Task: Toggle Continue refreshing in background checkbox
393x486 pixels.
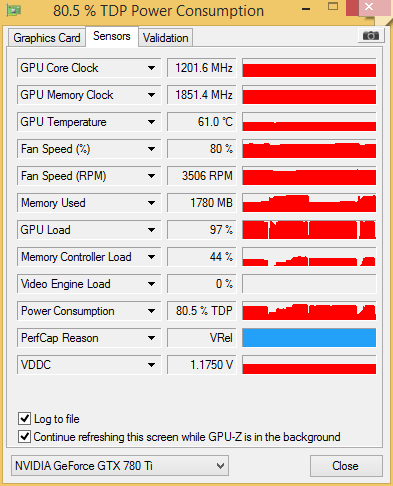Action: (24, 436)
